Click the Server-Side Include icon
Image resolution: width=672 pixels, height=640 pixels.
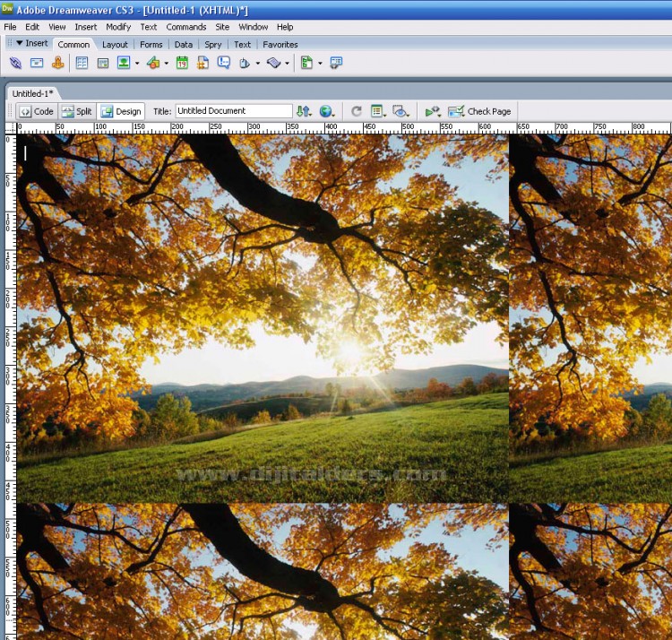pyautogui.click(x=203, y=63)
